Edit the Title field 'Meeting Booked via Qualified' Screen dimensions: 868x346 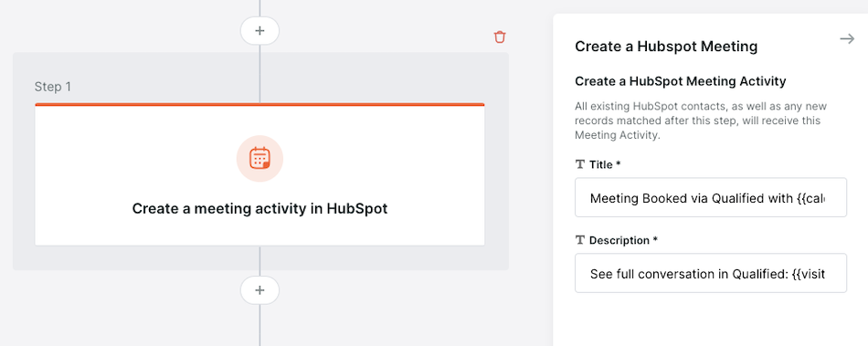[x=711, y=197]
